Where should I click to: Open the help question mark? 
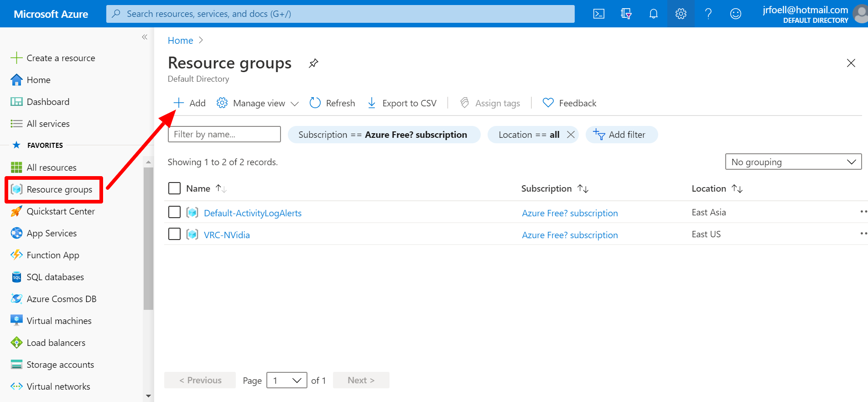(x=708, y=14)
